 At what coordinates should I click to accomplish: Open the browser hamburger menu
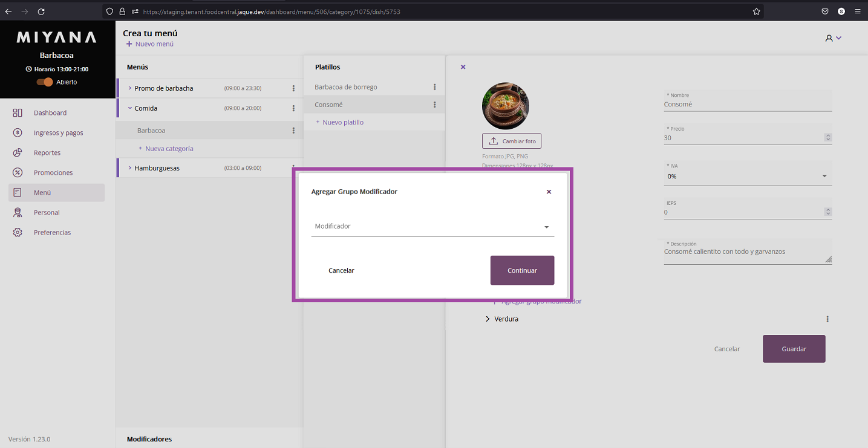click(x=858, y=11)
